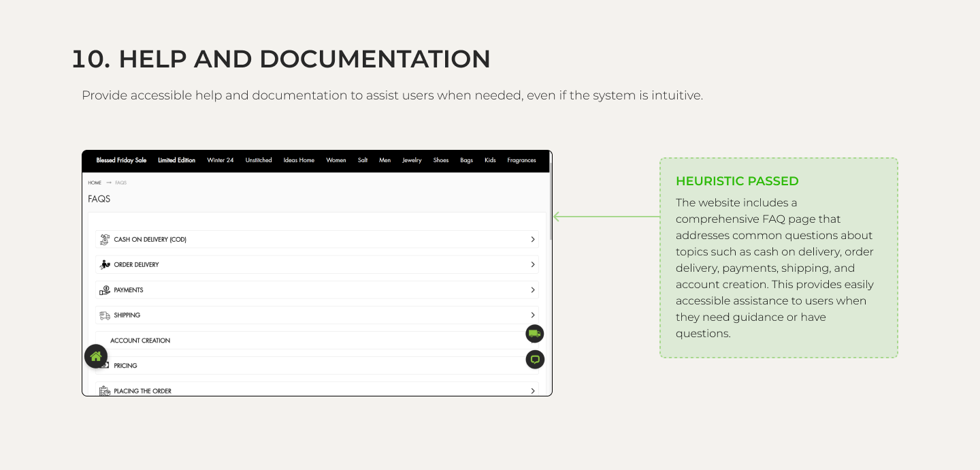Open the Pricing FAQ row

coord(126,366)
